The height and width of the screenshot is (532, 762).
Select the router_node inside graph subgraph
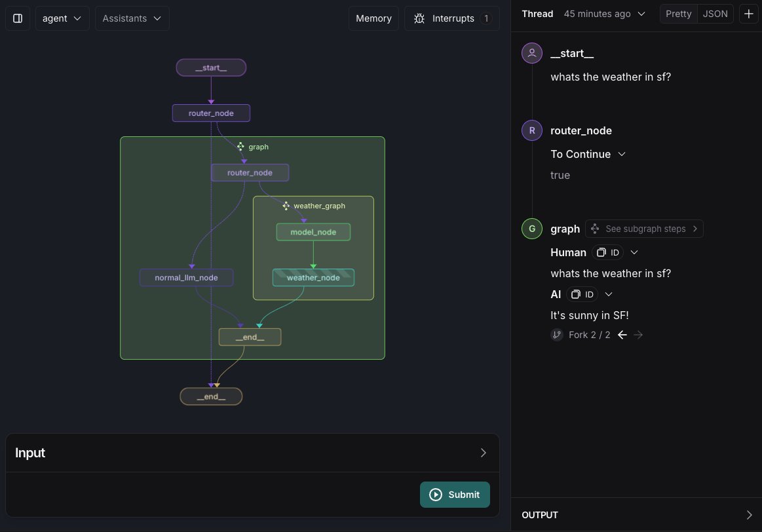(x=250, y=172)
